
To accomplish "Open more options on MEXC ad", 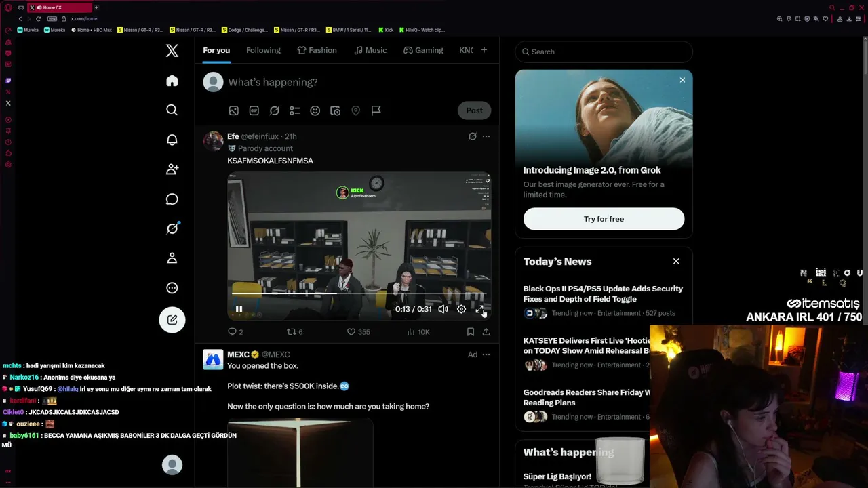I will coord(486,354).
